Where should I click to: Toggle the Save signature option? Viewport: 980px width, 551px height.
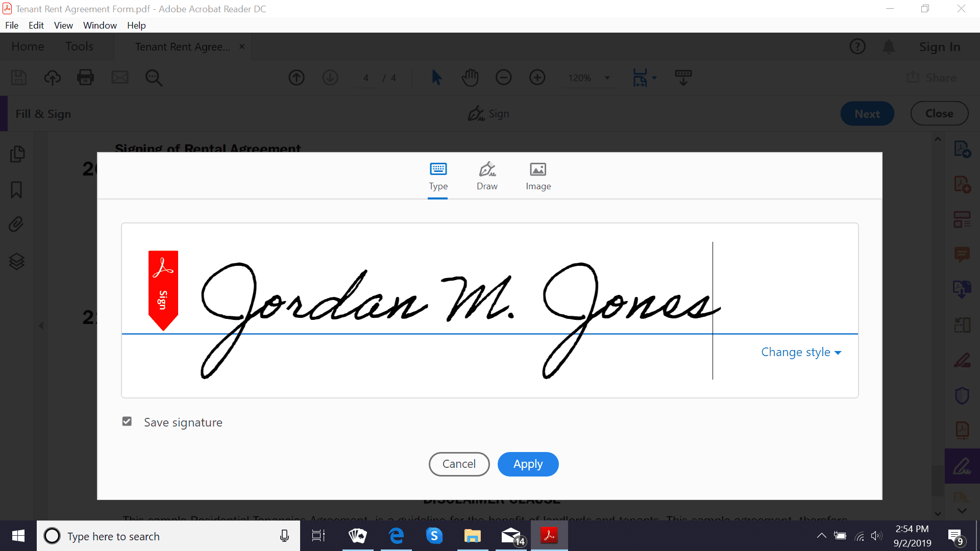127,422
